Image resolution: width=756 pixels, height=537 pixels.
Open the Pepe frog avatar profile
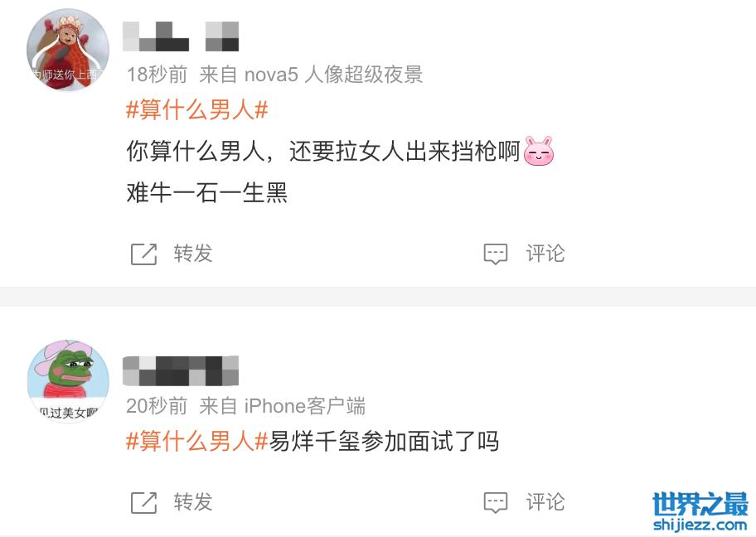68,381
